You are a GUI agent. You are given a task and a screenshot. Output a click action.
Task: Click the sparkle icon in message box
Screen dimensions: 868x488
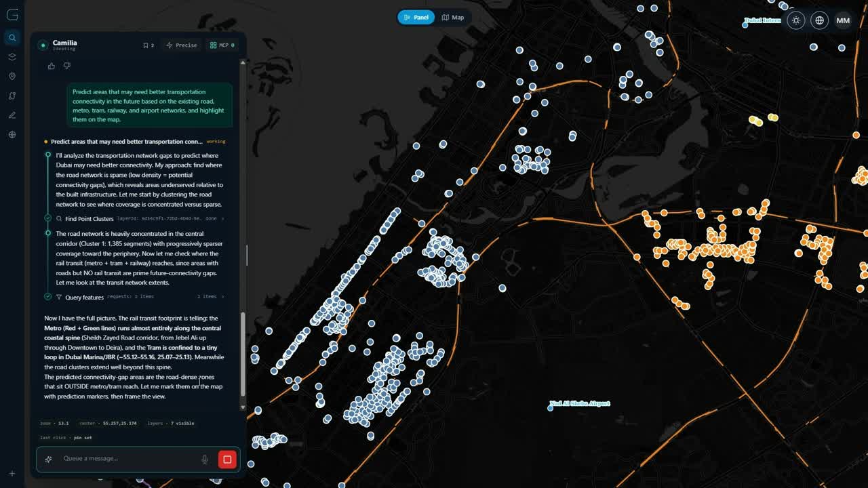click(49, 460)
